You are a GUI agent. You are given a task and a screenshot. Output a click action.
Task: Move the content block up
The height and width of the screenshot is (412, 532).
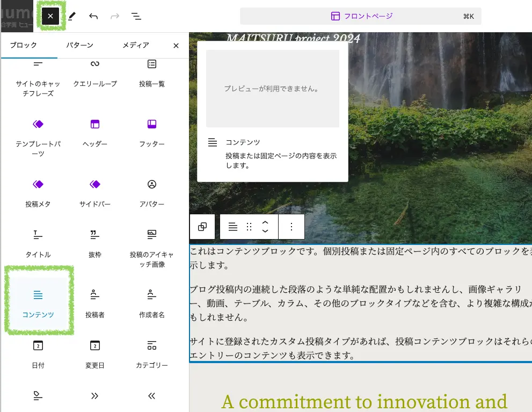265,222
